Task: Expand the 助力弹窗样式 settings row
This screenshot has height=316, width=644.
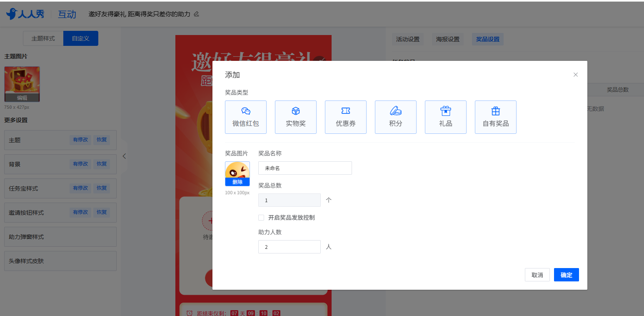Action: [x=60, y=237]
